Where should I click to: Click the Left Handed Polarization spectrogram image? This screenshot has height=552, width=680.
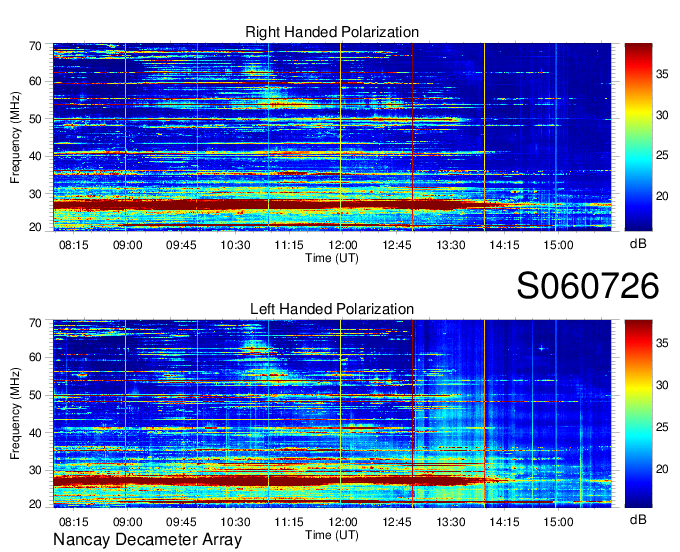tap(332, 414)
